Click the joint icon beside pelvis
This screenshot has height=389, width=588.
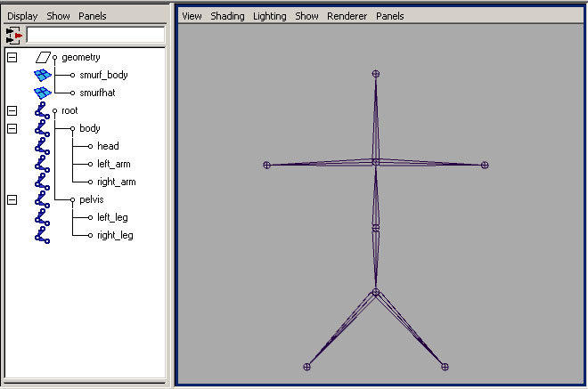(42, 199)
